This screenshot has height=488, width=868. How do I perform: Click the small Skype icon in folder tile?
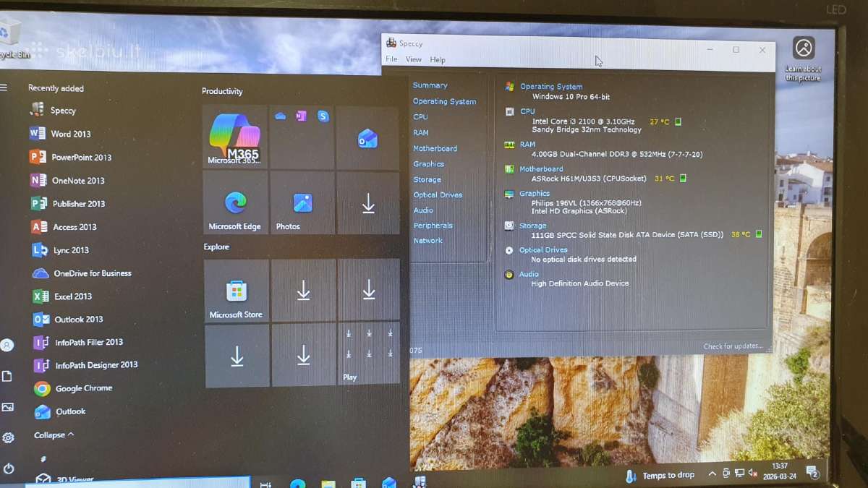(323, 116)
